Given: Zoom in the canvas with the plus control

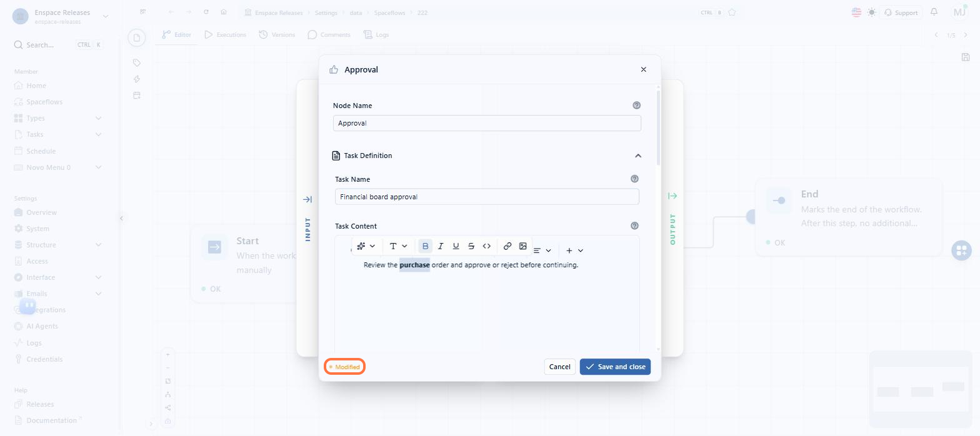Looking at the screenshot, I should [x=167, y=354].
